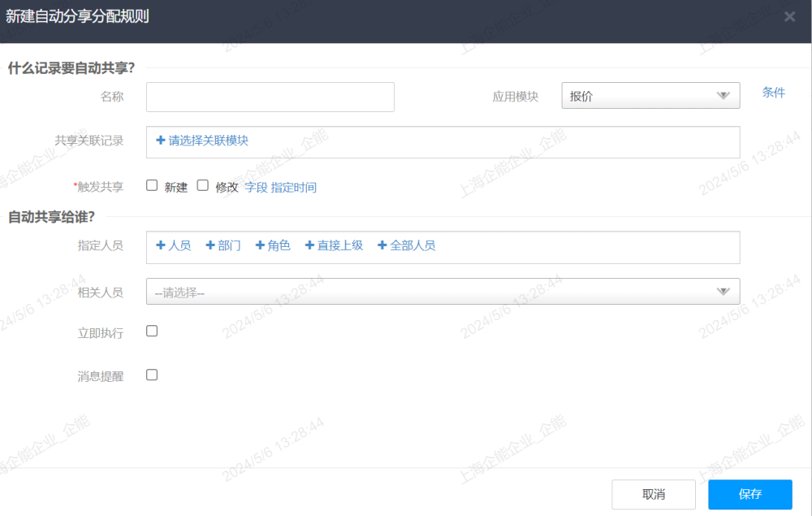This screenshot has height=516, width=812.
Task: Enable the 消息提醒 checkbox
Action: [152, 375]
